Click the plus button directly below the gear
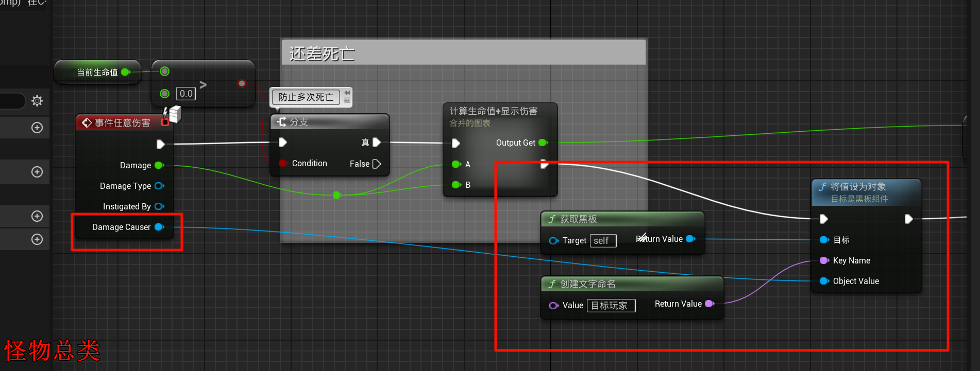980x371 pixels. [x=37, y=128]
